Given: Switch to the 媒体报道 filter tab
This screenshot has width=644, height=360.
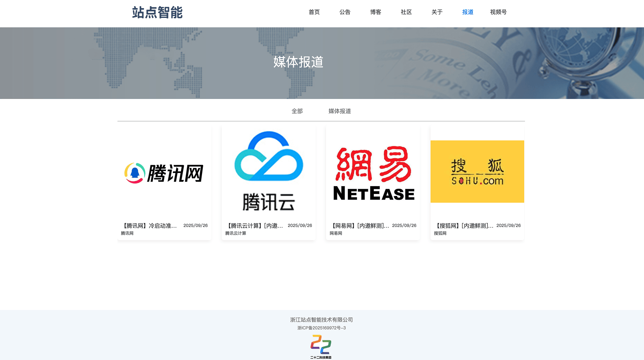Looking at the screenshot, I should point(340,111).
